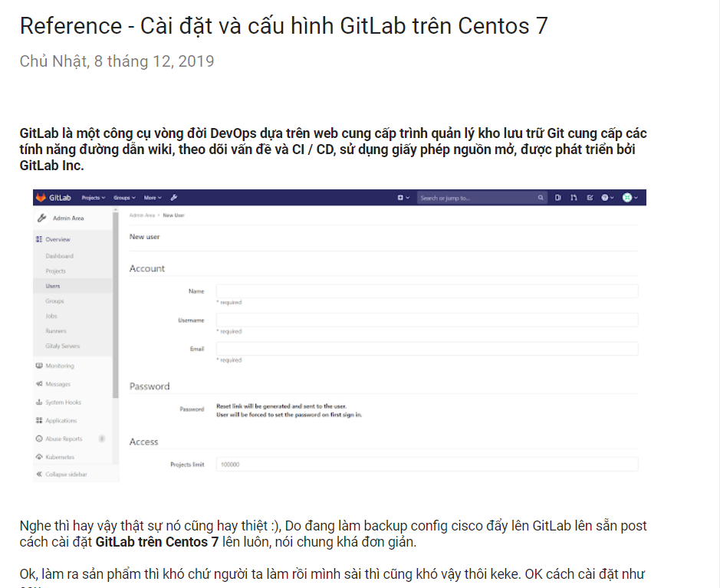The image size is (720, 588).
Task: Switch to the Users section in sidebar
Action: click(x=52, y=285)
